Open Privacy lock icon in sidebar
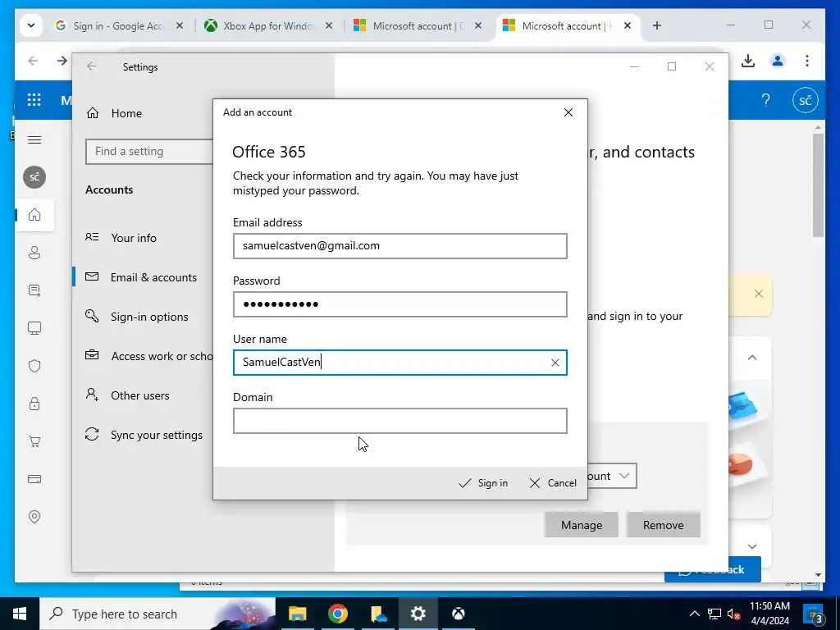Image resolution: width=840 pixels, height=630 pixels. [34, 404]
